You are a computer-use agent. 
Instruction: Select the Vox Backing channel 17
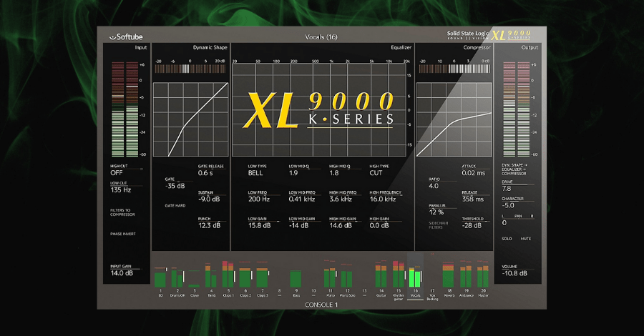pos(432,295)
